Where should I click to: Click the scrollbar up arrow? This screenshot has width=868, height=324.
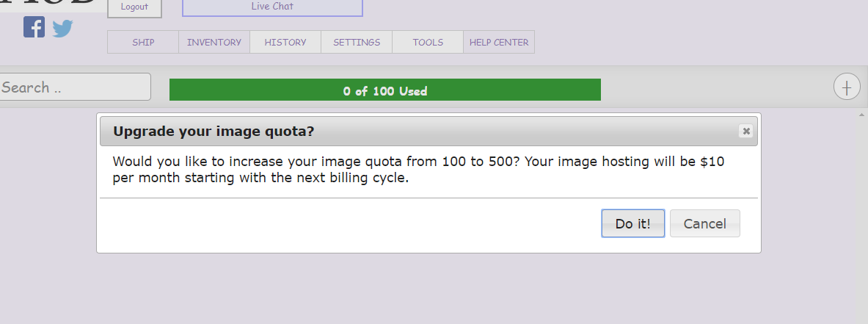click(x=862, y=115)
